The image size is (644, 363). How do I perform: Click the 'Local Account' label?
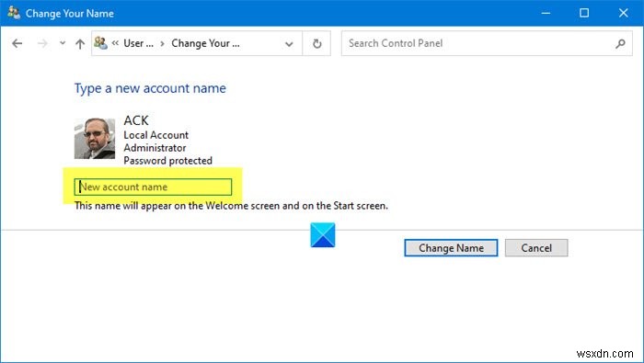[156, 135]
